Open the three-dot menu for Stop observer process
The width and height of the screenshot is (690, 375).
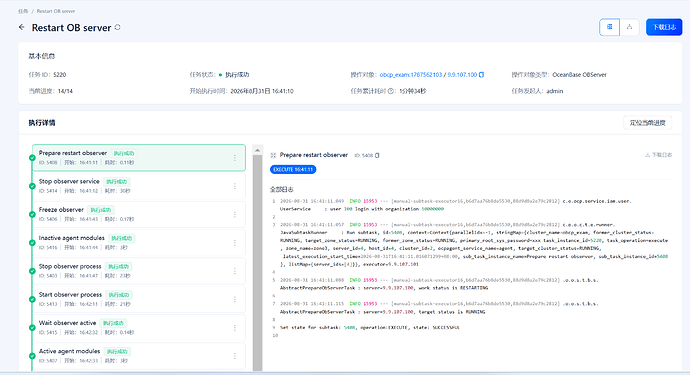(235, 271)
